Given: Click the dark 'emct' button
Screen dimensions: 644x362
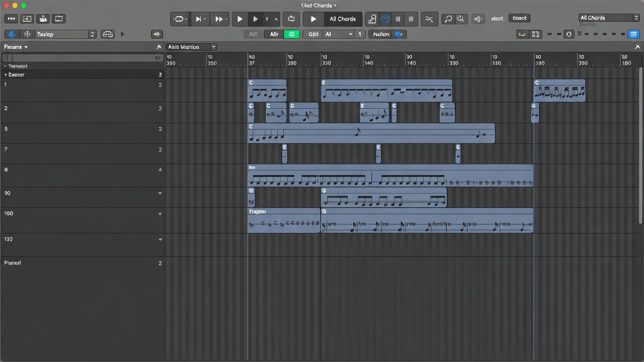Looking at the screenshot, I should 519,18.
